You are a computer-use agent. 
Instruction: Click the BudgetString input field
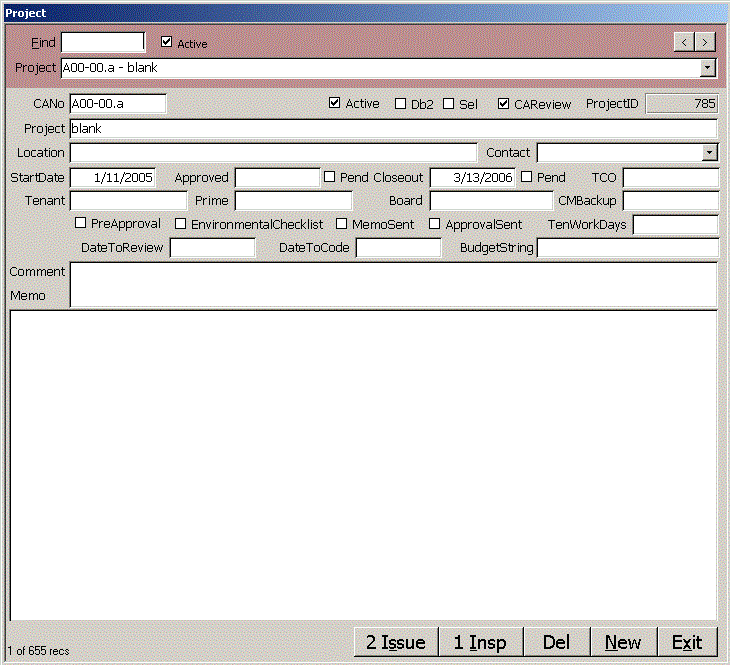click(x=627, y=248)
